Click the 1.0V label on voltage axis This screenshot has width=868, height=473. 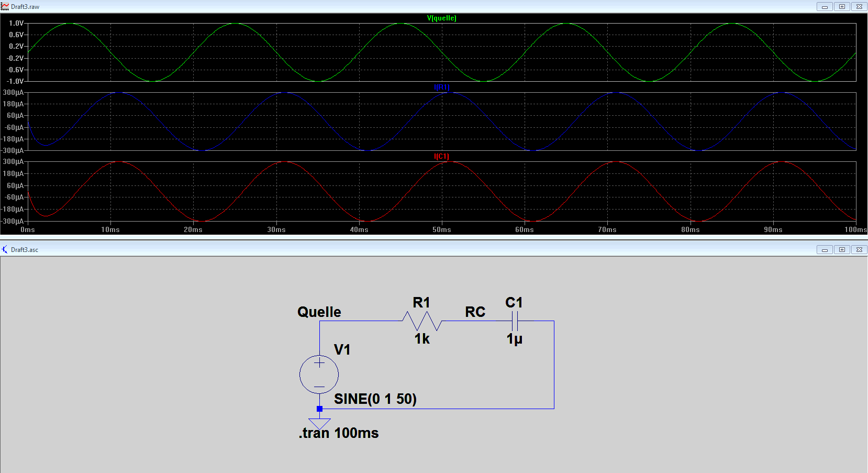(16, 23)
